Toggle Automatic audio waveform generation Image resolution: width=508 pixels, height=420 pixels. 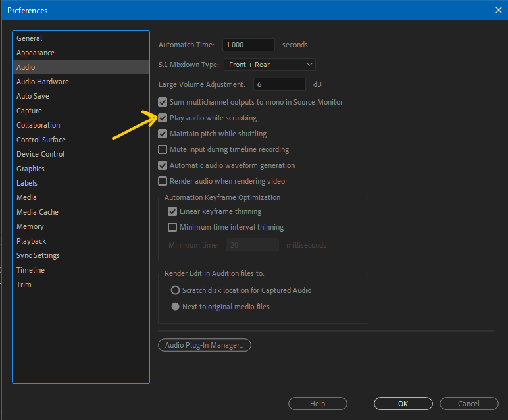pos(163,166)
